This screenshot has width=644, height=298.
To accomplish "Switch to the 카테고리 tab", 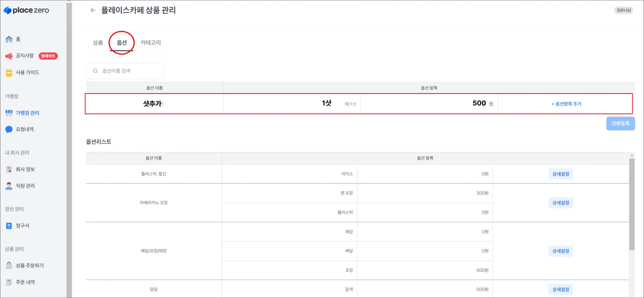I will click(151, 43).
